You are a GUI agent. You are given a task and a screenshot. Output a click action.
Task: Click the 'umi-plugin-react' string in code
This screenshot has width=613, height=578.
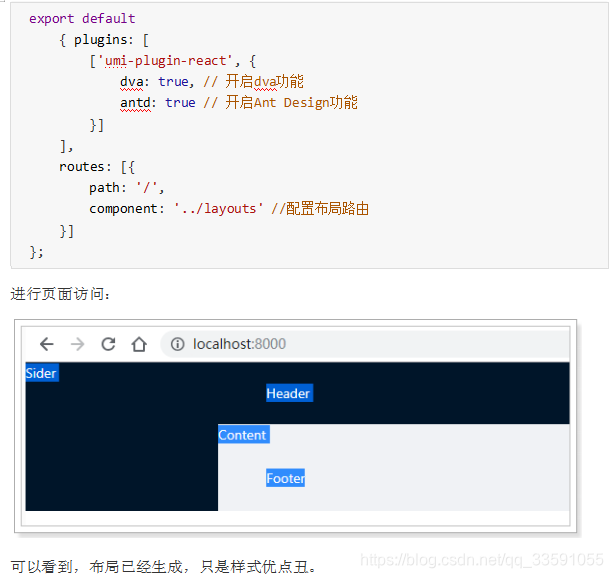point(164,61)
